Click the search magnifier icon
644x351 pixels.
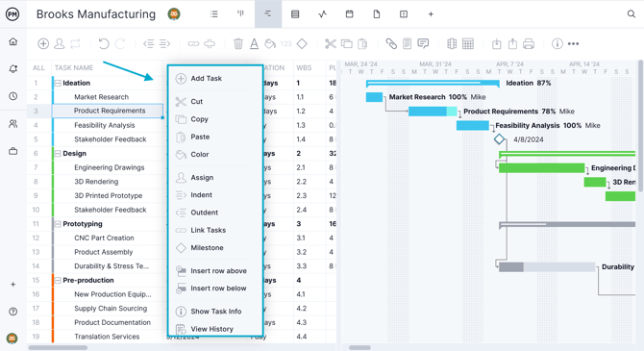pos(632,14)
